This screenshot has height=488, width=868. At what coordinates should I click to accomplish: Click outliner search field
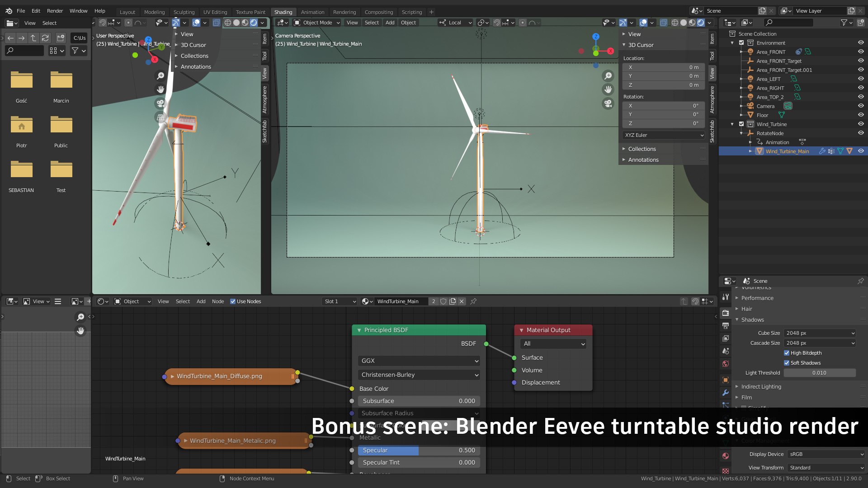point(788,23)
